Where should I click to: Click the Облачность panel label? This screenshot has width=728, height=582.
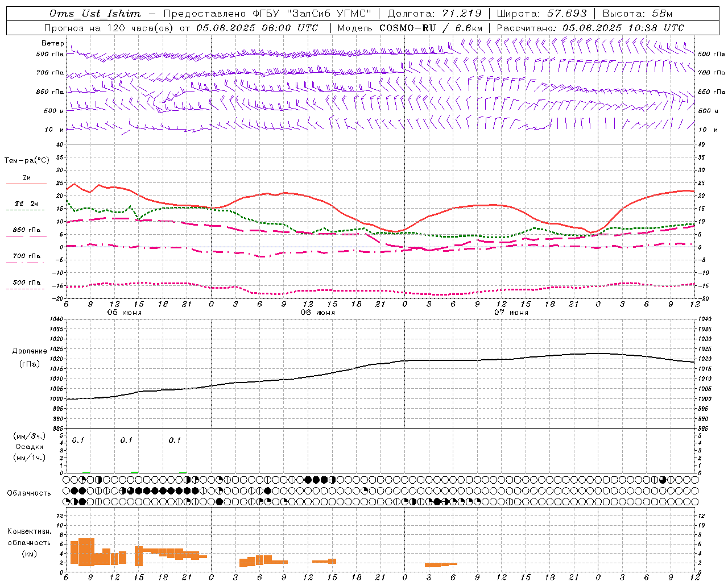(29, 493)
